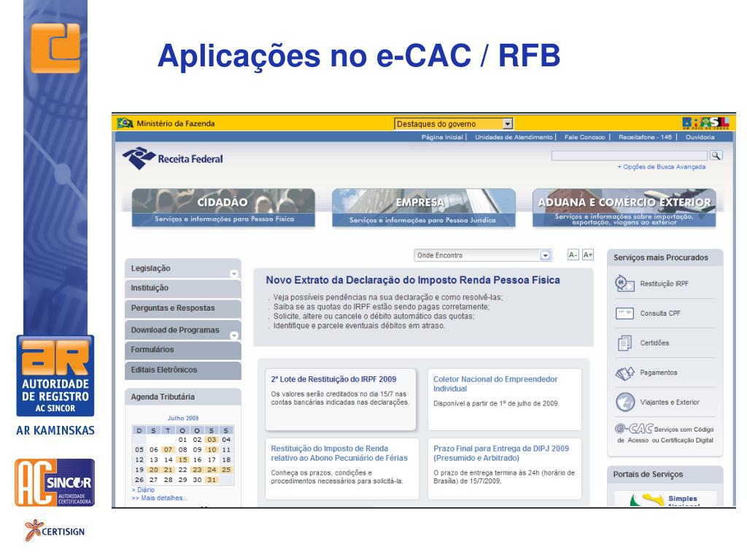Image resolution: width=747 pixels, height=560 pixels.
Task: Click the AC Sincor logo
Action: tap(55, 482)
